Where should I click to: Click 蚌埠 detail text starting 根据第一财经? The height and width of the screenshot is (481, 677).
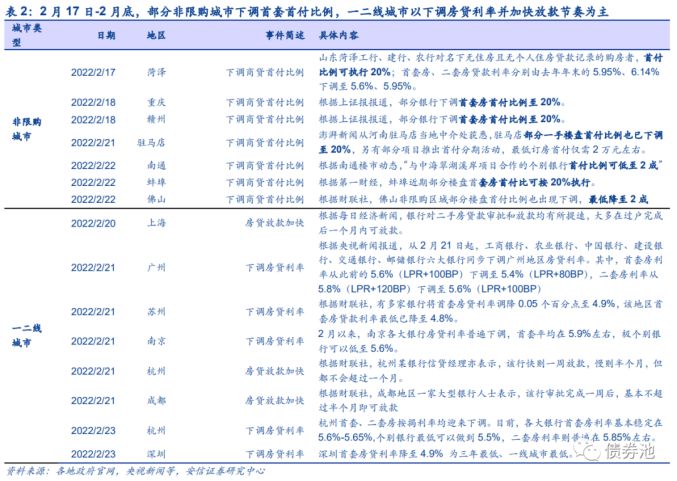[457, 182]
